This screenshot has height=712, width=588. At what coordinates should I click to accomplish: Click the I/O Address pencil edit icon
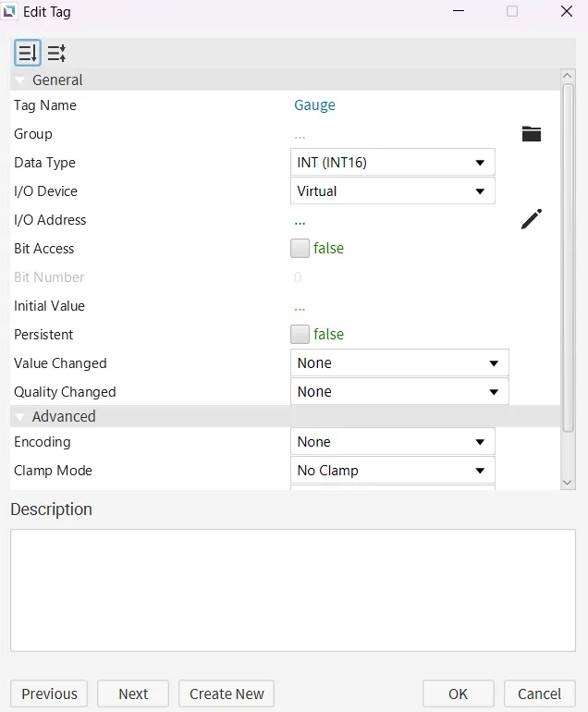pyautogui.click(x=531, y=219)
